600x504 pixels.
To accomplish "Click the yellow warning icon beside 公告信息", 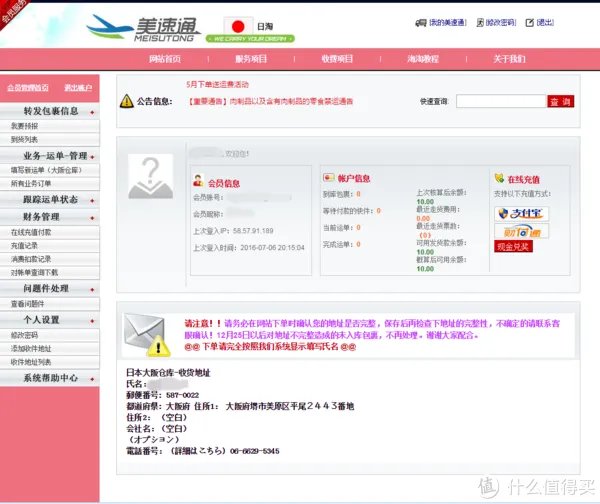I will point(127,101).
